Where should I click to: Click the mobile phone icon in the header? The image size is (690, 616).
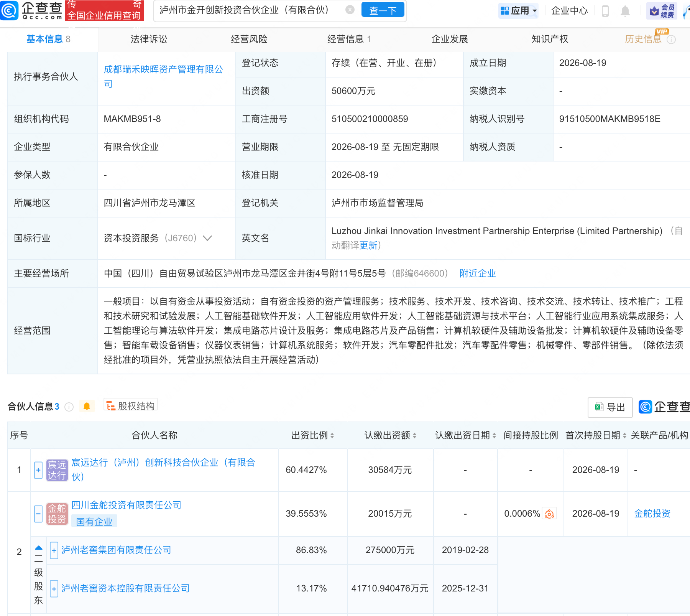tap(605, 11)
